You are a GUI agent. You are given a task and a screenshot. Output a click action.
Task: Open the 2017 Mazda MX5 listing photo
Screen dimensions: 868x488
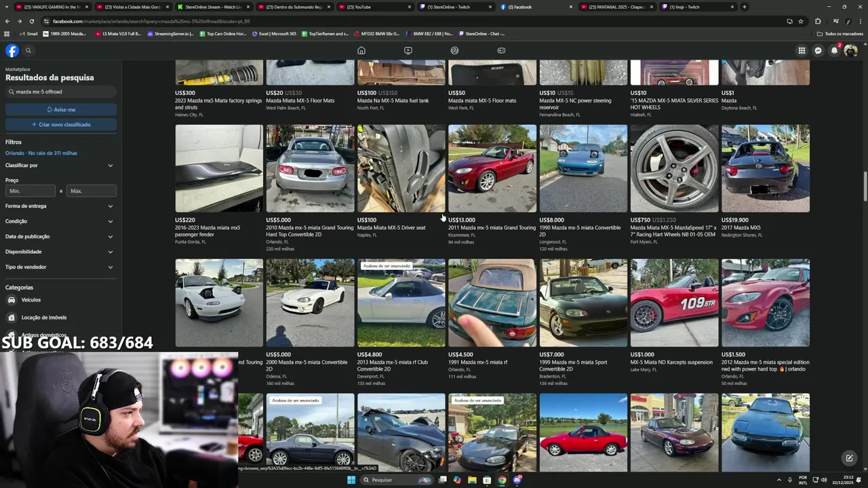click(x=766, y=168)
